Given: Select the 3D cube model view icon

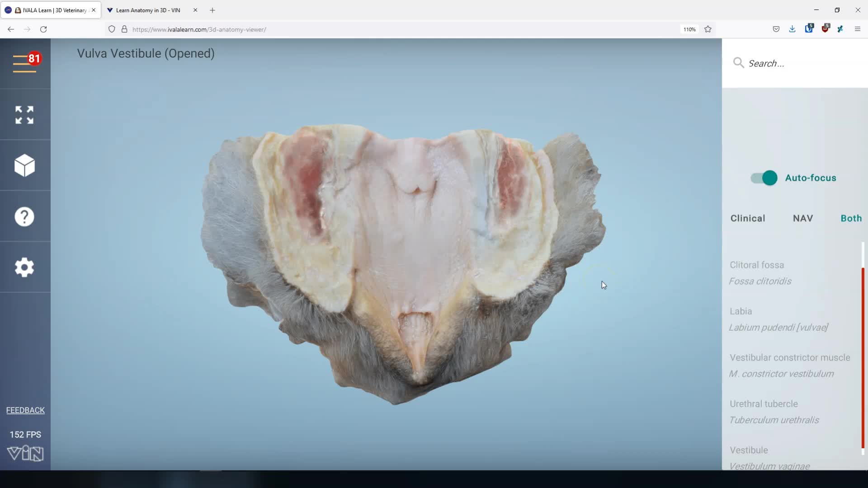Looking at the screenshot, I should click(24, 165).
